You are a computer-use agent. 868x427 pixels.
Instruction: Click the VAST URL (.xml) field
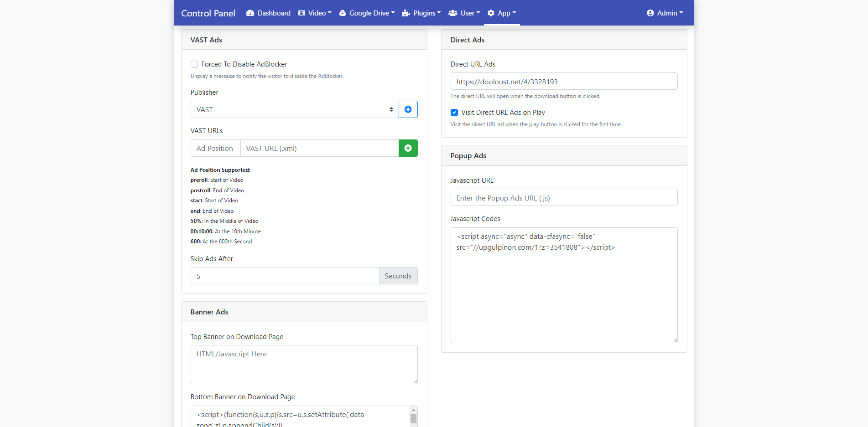click(x=320, y=148)
